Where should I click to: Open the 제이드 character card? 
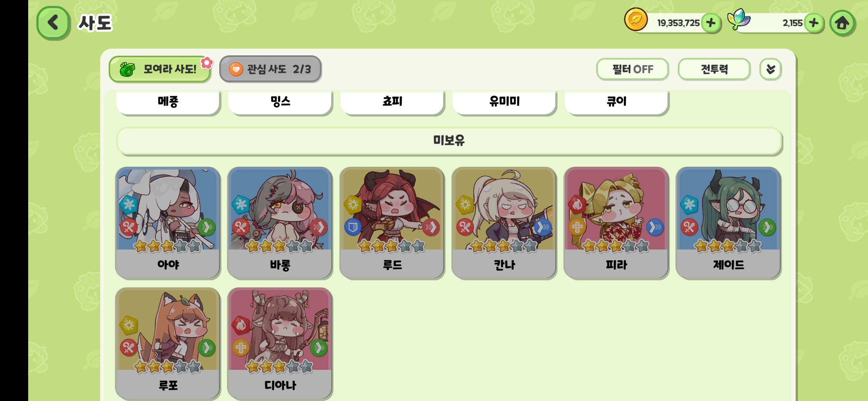click(x=728, y=223)
